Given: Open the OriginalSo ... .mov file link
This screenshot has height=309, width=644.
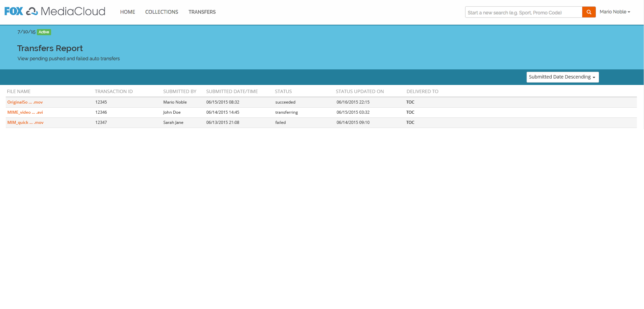Looking at the screenshot, I should point(25,102).
